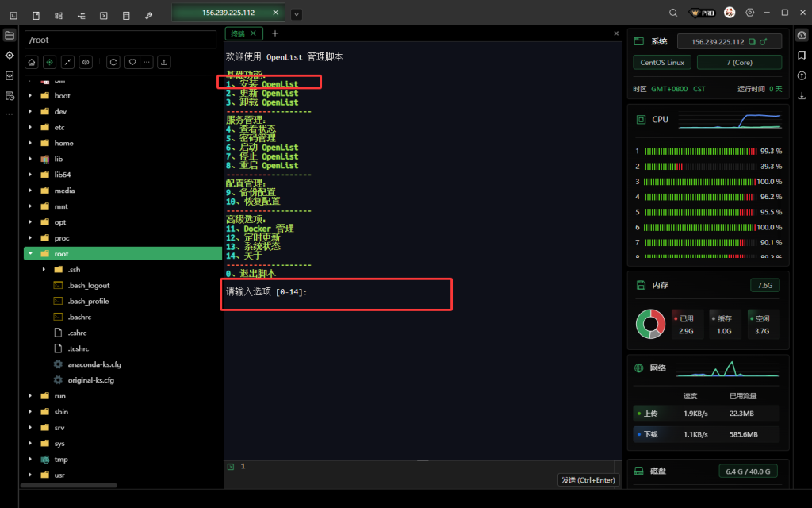This screenshot has height=508, width=812.
Task: Click the bookmark icon on the right edge
Action: point(802,54)
